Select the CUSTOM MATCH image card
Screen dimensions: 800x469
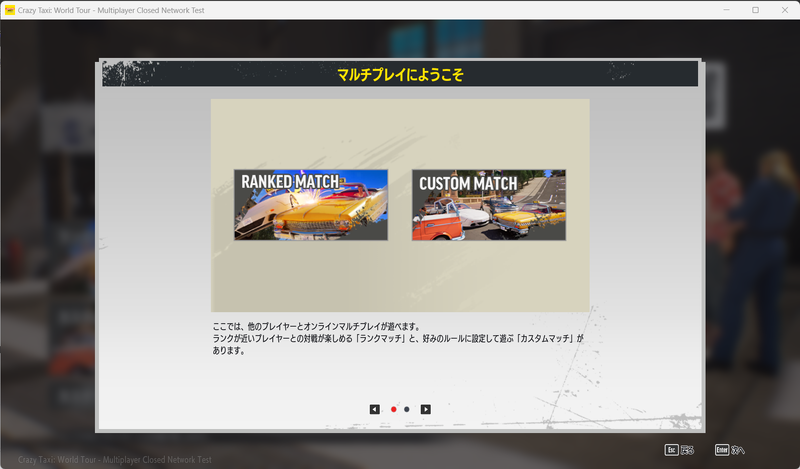489,205
